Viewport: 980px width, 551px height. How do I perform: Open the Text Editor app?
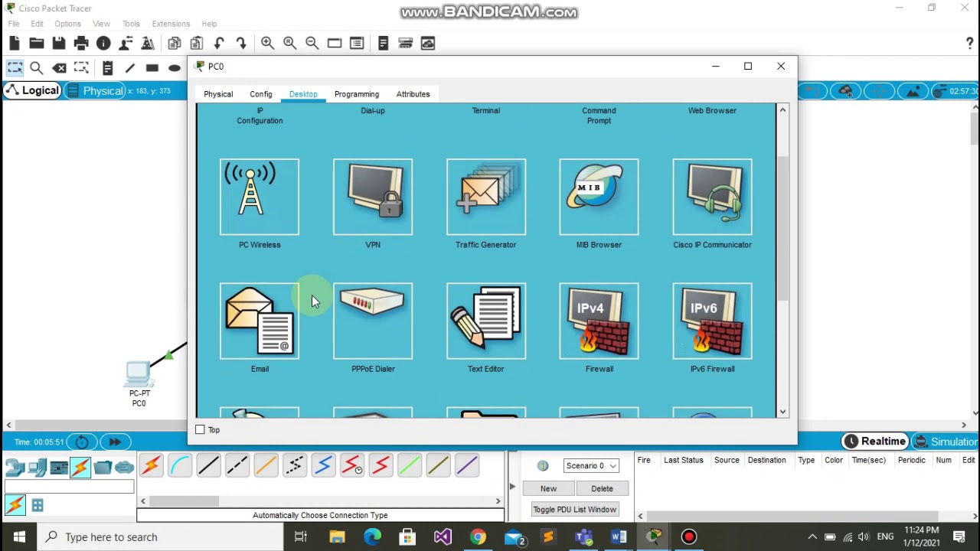(x=486, y=321)
